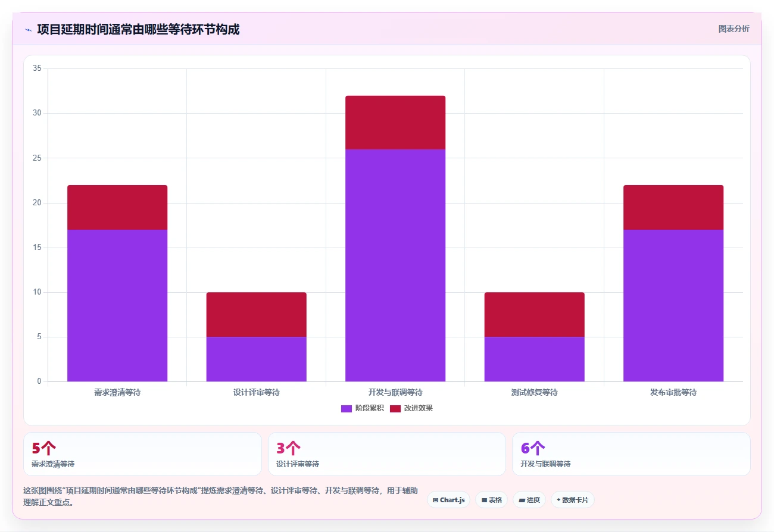
Task: Click the lightning icon beside the chart title
Action: click(28, 29)
